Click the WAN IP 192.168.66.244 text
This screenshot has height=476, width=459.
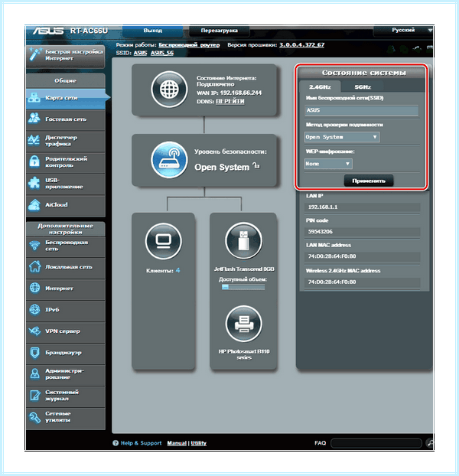tap(229, 93)
